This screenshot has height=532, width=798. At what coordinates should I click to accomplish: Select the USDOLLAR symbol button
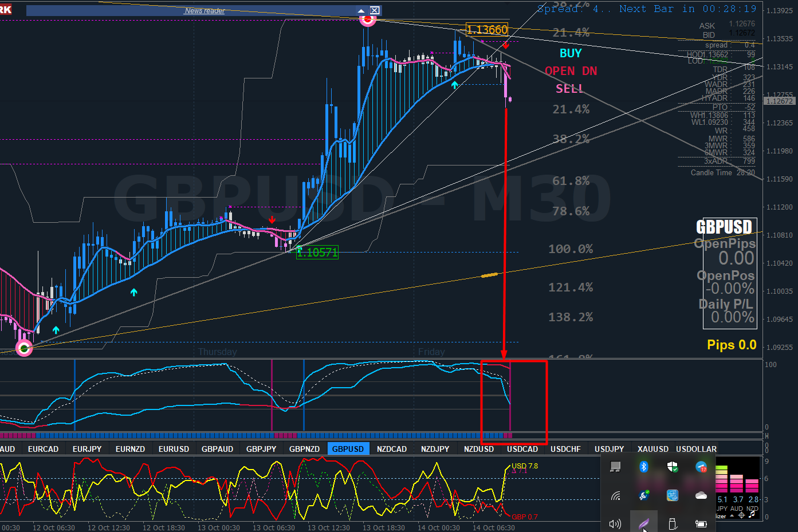pyautogui.click(x=696, y=449)
